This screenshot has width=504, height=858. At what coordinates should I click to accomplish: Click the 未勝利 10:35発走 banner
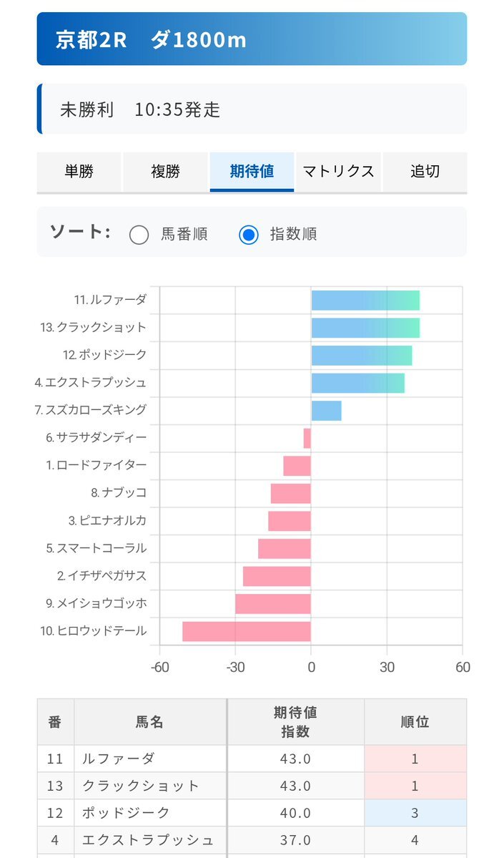tap(252, 107)
